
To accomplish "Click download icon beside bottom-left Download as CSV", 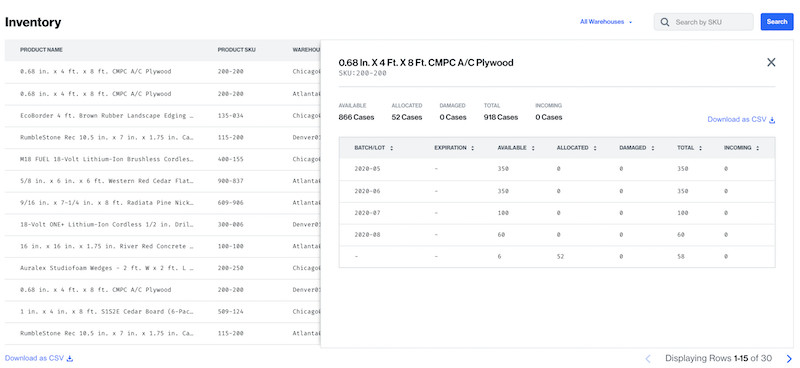I will point(70,359).
